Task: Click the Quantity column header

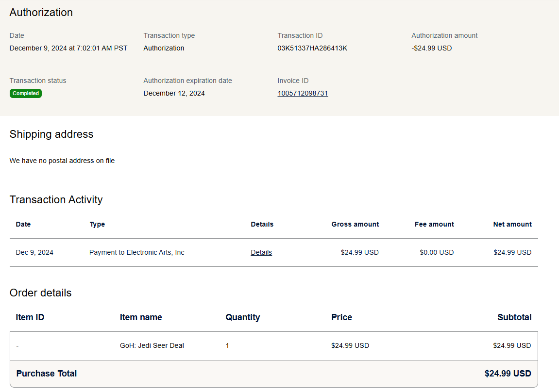Action: (243, 317)
